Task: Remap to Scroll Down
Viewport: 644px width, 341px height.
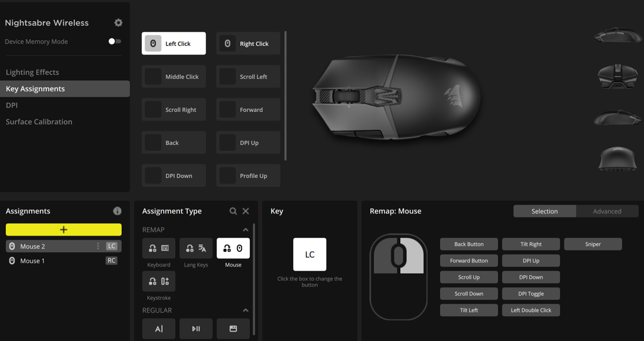Action: 469,294
